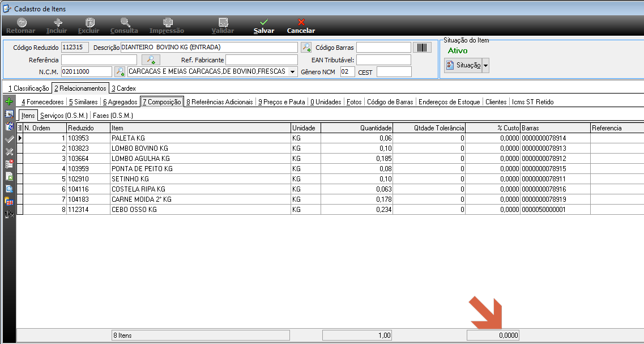The height and width of the screenshot is (344, 644).
Task: Select the 7 Composição tab
Action: 162,102
